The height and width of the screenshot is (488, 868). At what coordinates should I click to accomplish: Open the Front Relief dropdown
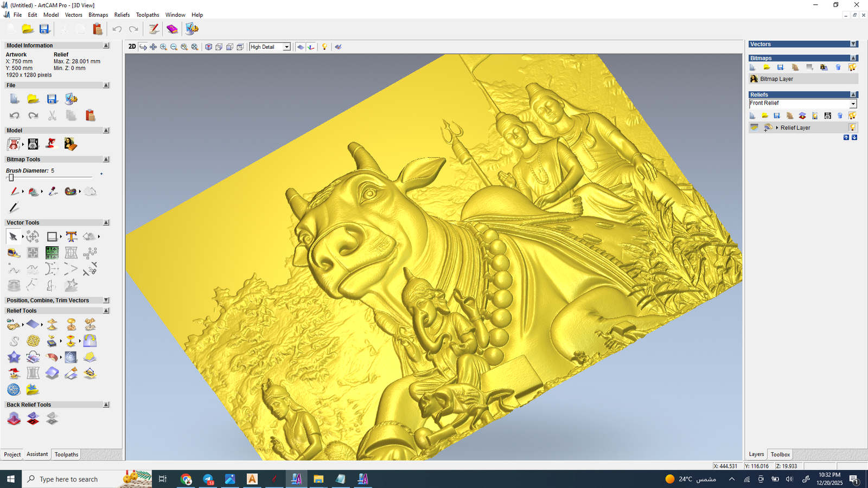(x=853, y=104)
